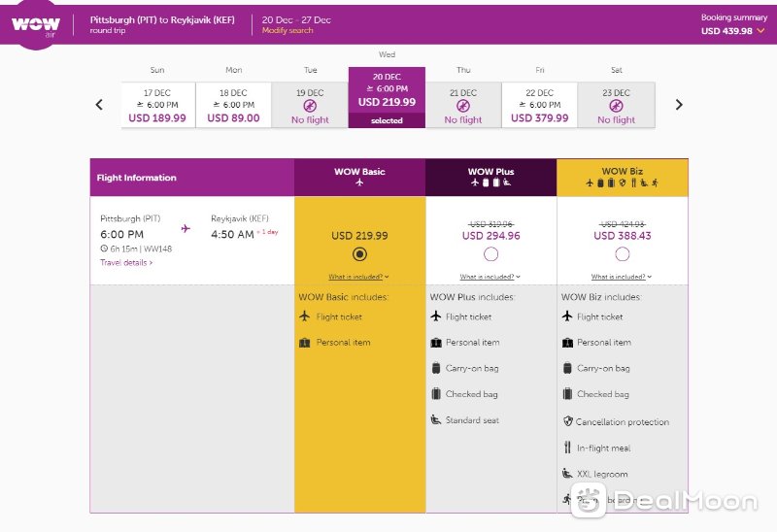777x532 pixels.
Task: Click the icon row under WOW Plus header
Action: pyautogui.click(x=490, y=183)
